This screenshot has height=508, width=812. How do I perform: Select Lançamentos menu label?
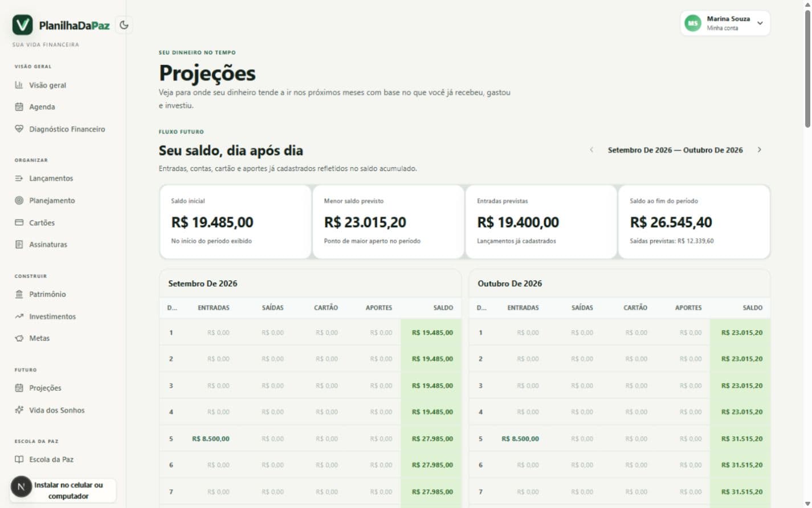pyautogui.click(x=51, y=178)
